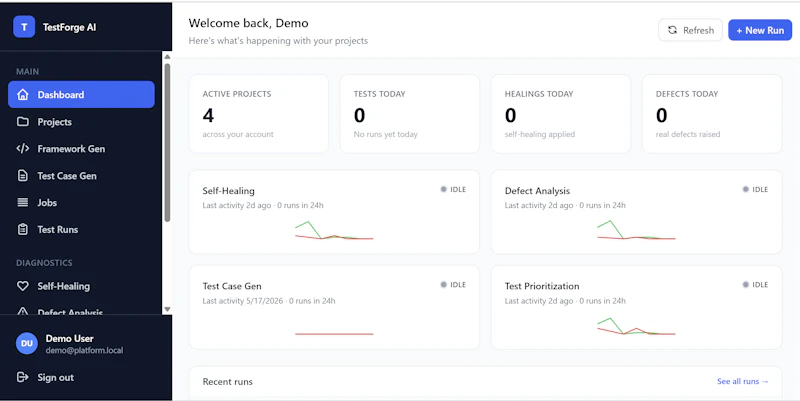Click the Test Case Gen document icon
Image resolution: width=800 pixels, height=401 pixels.
point(22,176)
